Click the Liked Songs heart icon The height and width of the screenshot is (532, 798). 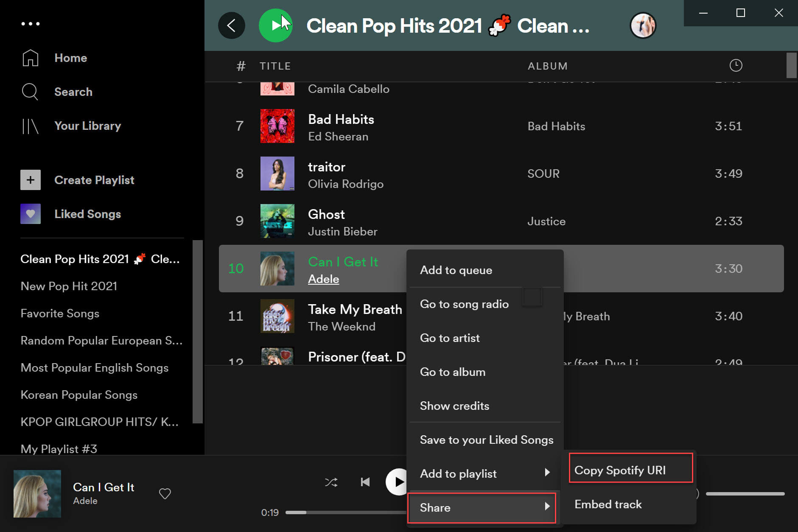pos(31,214)
